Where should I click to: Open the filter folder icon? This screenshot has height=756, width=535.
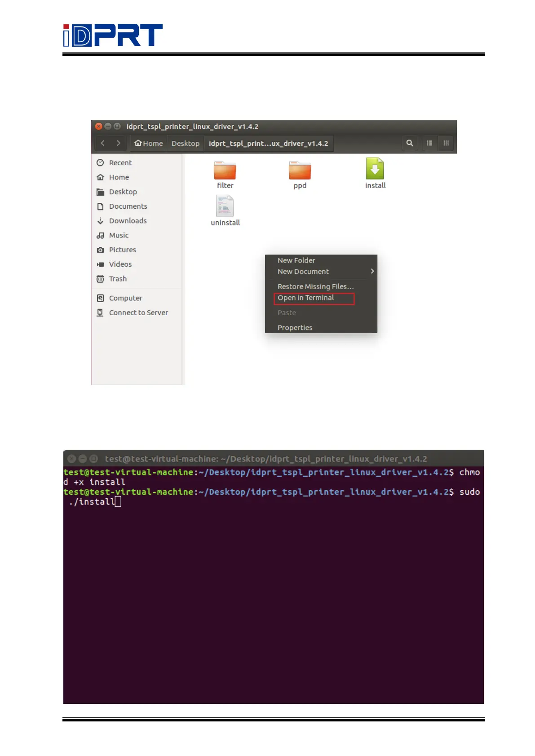pyautogui.click(x=225, y=171)
